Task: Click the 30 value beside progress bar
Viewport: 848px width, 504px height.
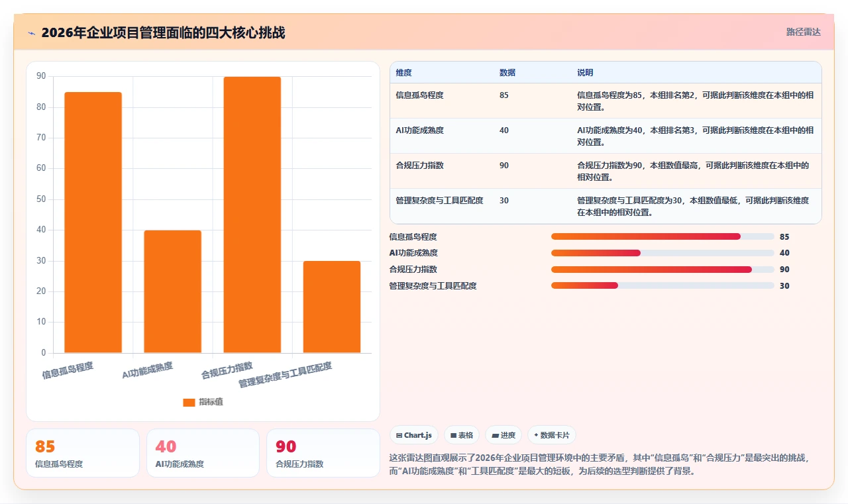Action: tap(784, 286)
